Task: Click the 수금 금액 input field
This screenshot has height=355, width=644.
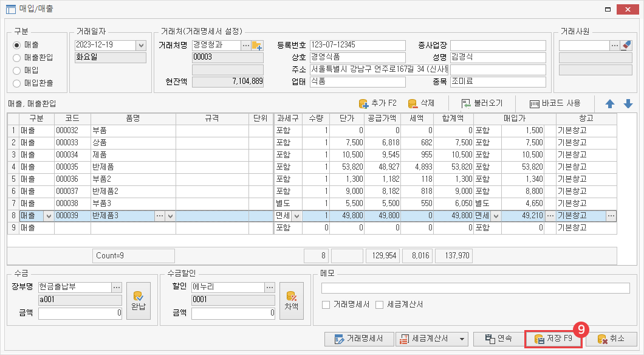Action: [80, 313]
